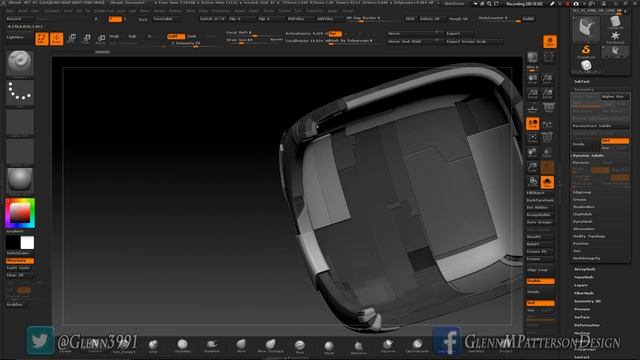640x360 pixels.
Task: Select the PolyMesh3D star tool thumbnail
Action: pyautogui.click(x=615, y=36)
